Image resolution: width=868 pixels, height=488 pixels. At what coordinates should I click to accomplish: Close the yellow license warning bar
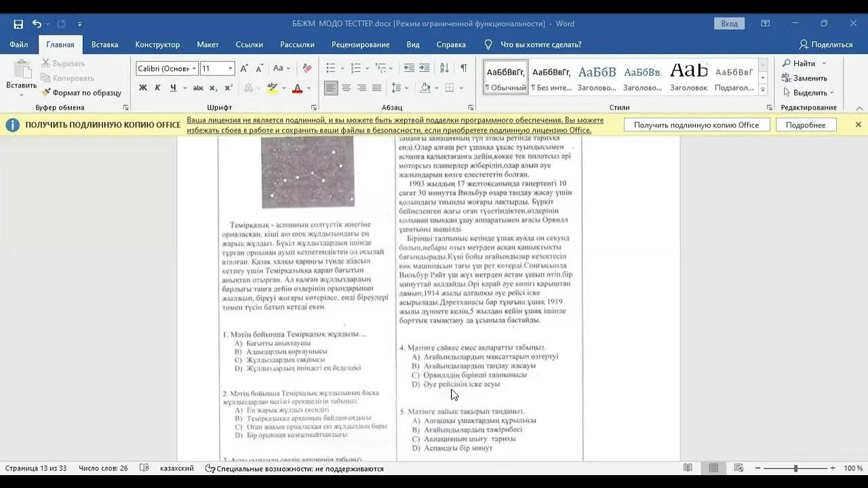coord(858,125)
